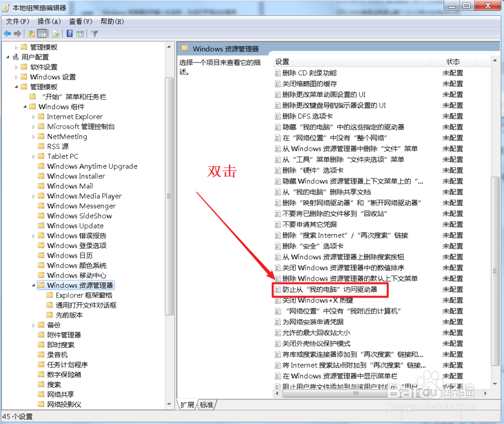Click the Internet Explorer folder icon
The width and height of the screenshot is (504, 424).
pos(41,116)
